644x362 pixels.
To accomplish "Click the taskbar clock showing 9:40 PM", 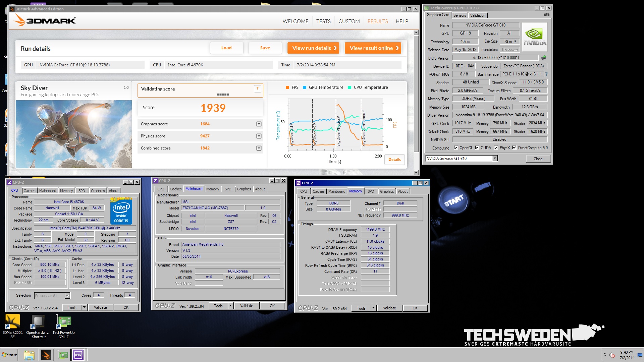I will [627, 355].
